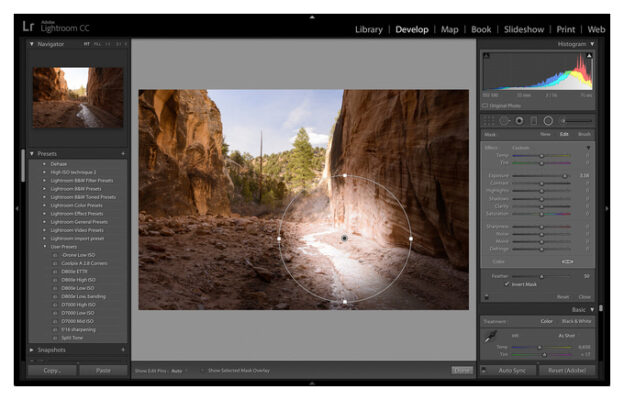This screenshot has height=400, width=624.
Task: Pick the White Balance eyedropper tool
Action: point(490,336)
